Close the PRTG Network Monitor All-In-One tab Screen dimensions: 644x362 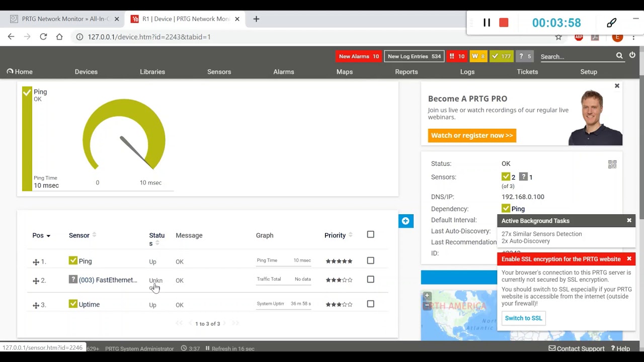(x=117, y=19)
